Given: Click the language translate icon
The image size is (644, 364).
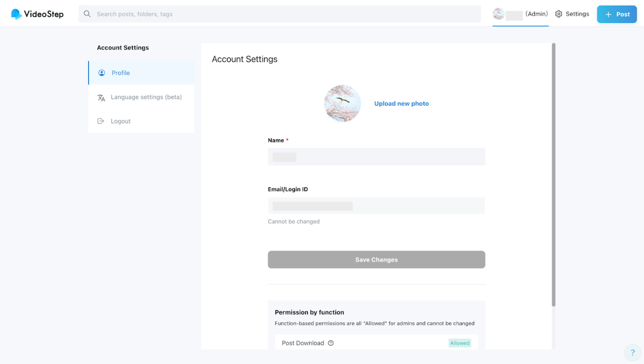Looking at the screenshot, I should (x=101, y=98).
